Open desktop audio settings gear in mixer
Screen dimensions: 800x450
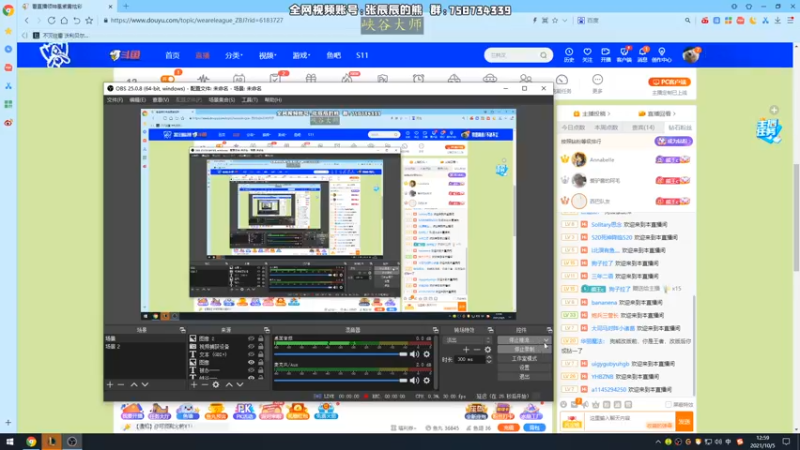coord(427,354)
